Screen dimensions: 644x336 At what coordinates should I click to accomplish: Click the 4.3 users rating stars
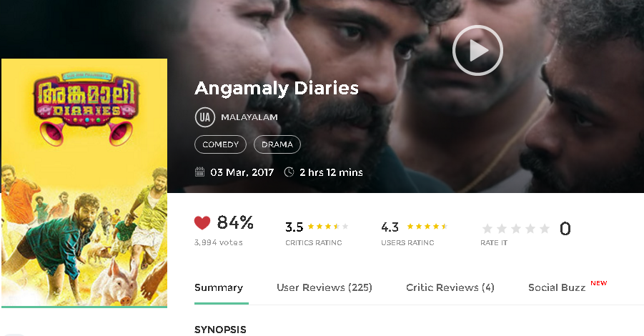[427, 227]
